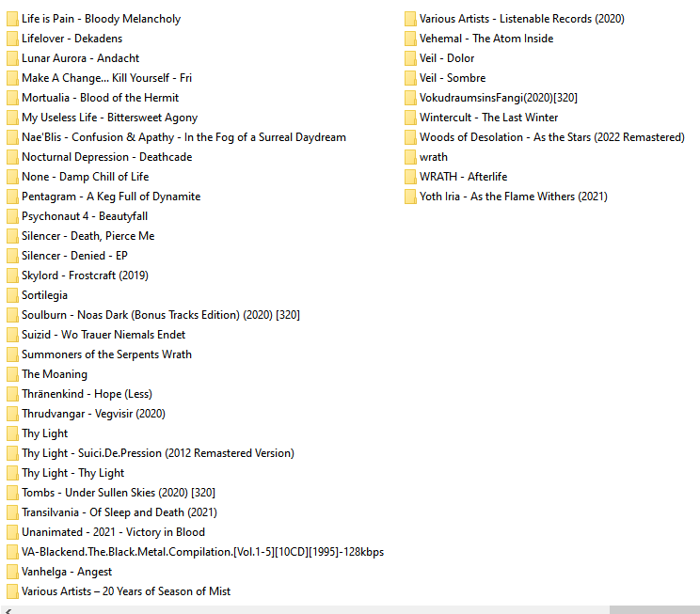Click folder icon next to Nae'Blis - Confusion & Apathy

[x=12, y=137]
